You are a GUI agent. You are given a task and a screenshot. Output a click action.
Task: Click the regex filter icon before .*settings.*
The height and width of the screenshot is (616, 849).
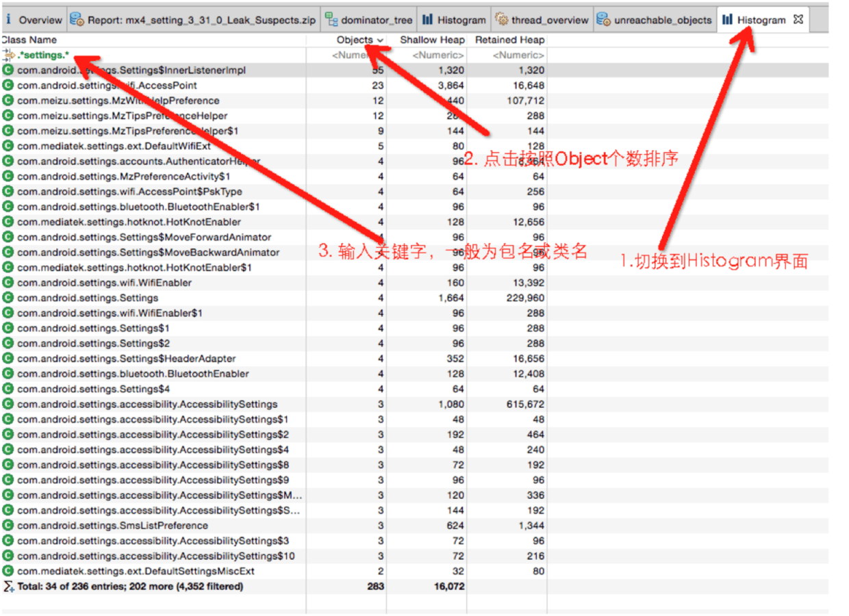[8, 54]
